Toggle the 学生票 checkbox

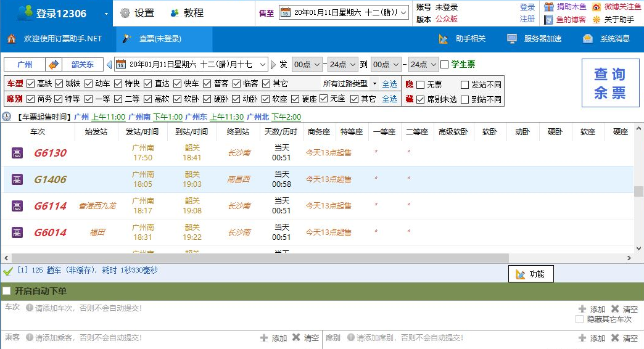coord(444,65)
